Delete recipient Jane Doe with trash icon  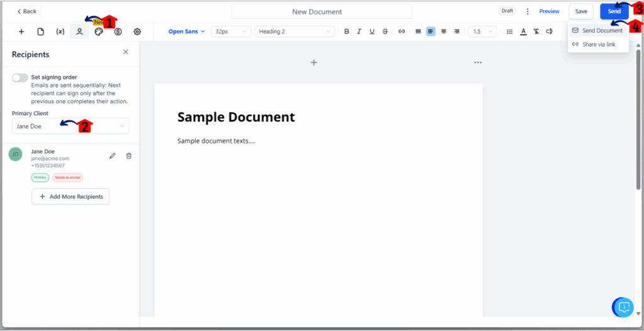click(x=128, y=156)
